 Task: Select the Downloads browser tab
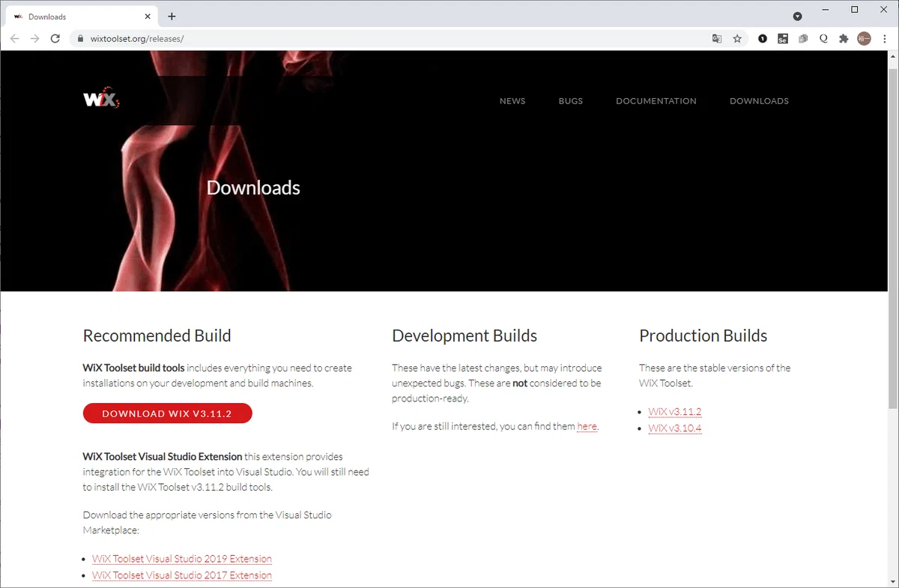82,16
